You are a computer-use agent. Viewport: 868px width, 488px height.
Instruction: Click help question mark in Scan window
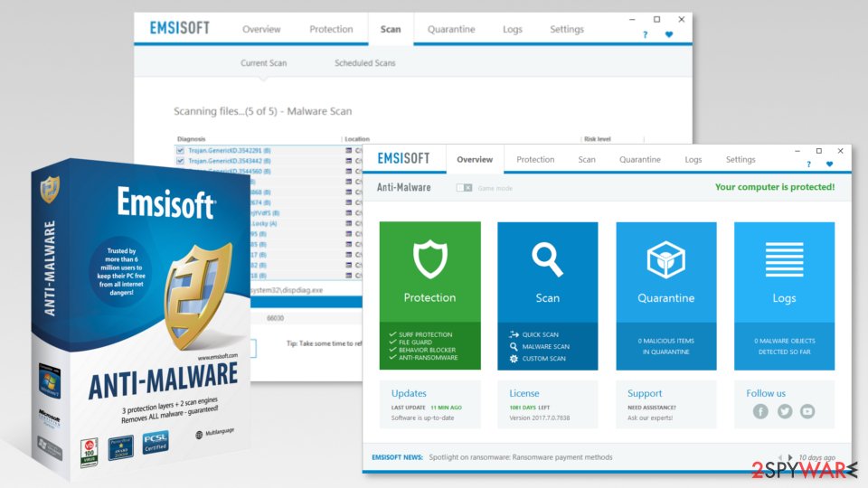[x=645, y=35]
